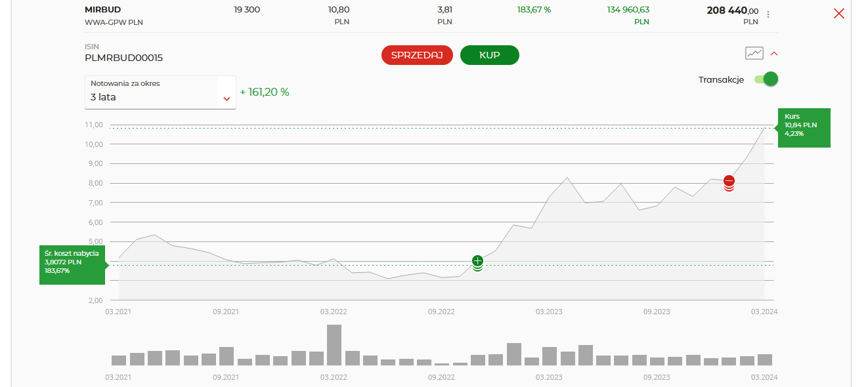This screenshot has width=868, height=387.
Task: Click the green buy transaction marker on chart
Action: [477, 262]
